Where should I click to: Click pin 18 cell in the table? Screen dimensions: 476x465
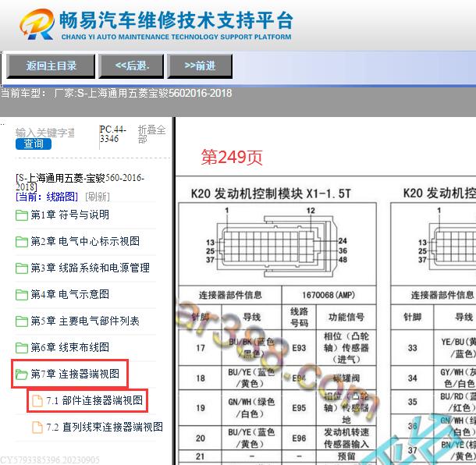201,378
